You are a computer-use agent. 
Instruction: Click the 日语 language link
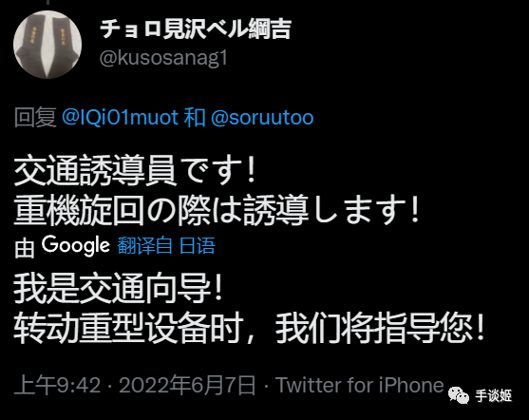click(x=197, y=246)
